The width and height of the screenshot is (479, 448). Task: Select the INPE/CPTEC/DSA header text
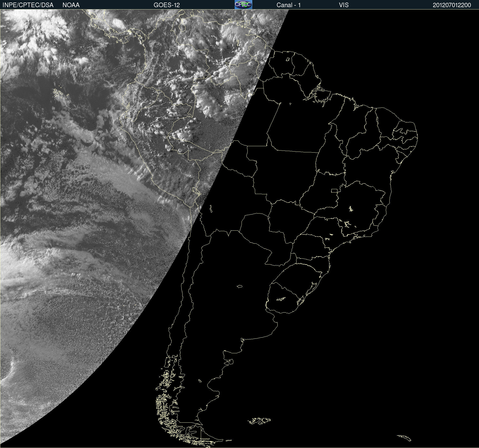[x=28, y=5]
